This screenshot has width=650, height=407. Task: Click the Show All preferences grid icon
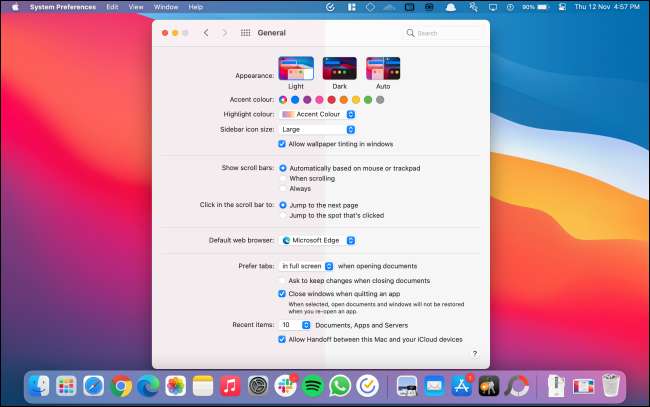(246, 33)
